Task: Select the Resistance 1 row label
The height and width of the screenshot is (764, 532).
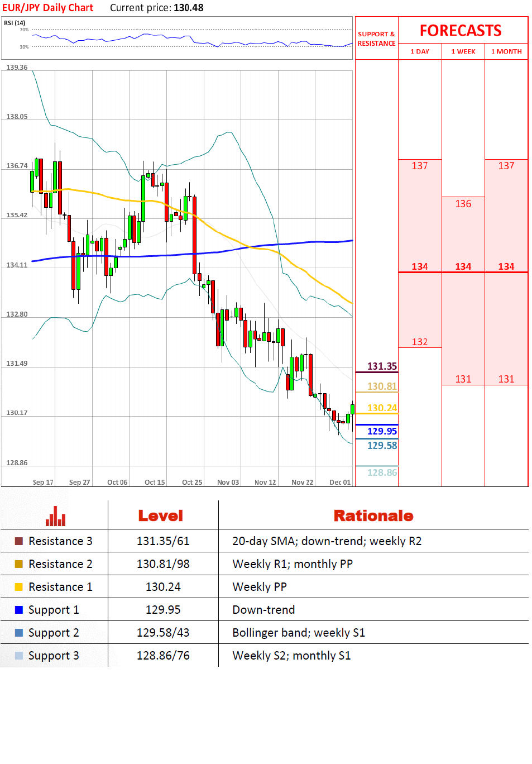Action: pyautogui.click(x=60, y=587)
